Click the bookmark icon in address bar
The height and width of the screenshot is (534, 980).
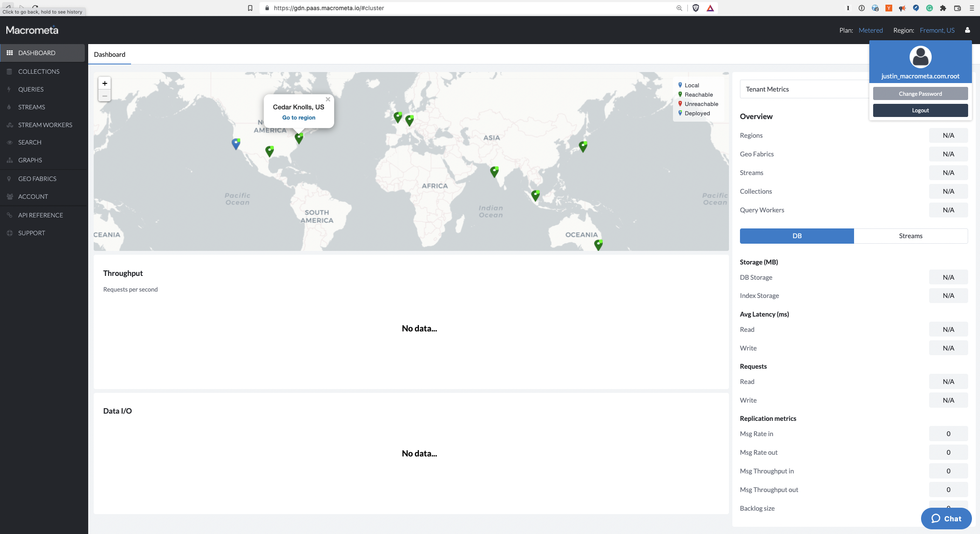tap(250, 8)
